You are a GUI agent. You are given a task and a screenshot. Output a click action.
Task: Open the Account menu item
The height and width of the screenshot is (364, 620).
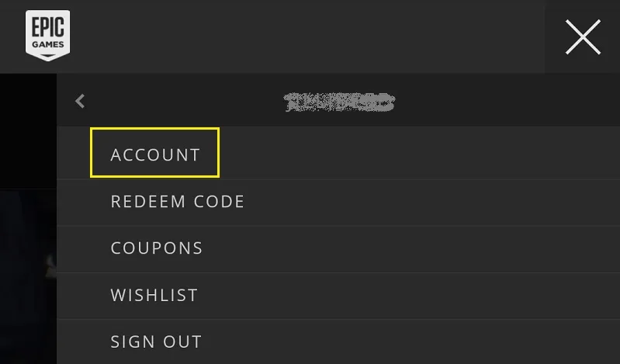coord(155,154)
